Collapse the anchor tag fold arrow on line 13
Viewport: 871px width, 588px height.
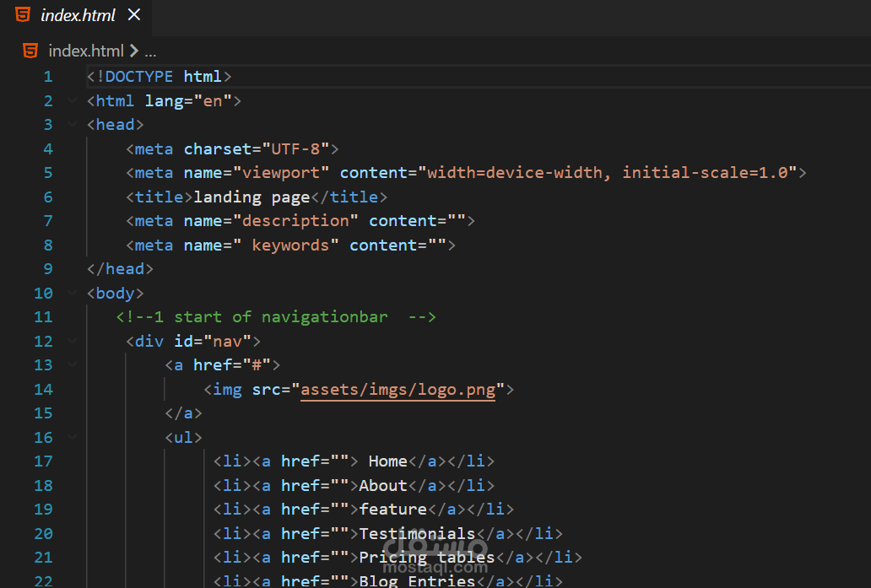click(72, 365)
